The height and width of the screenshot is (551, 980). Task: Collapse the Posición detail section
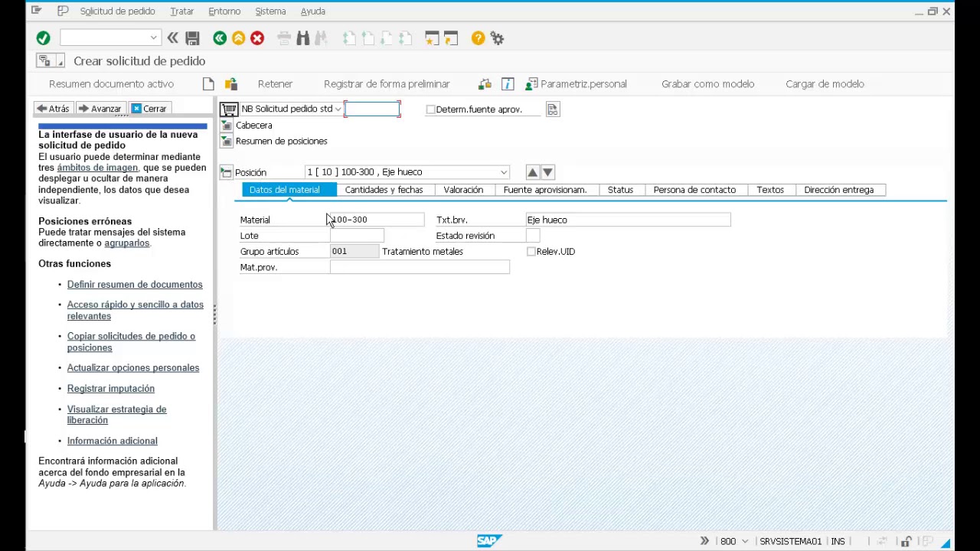click(226, 173)
